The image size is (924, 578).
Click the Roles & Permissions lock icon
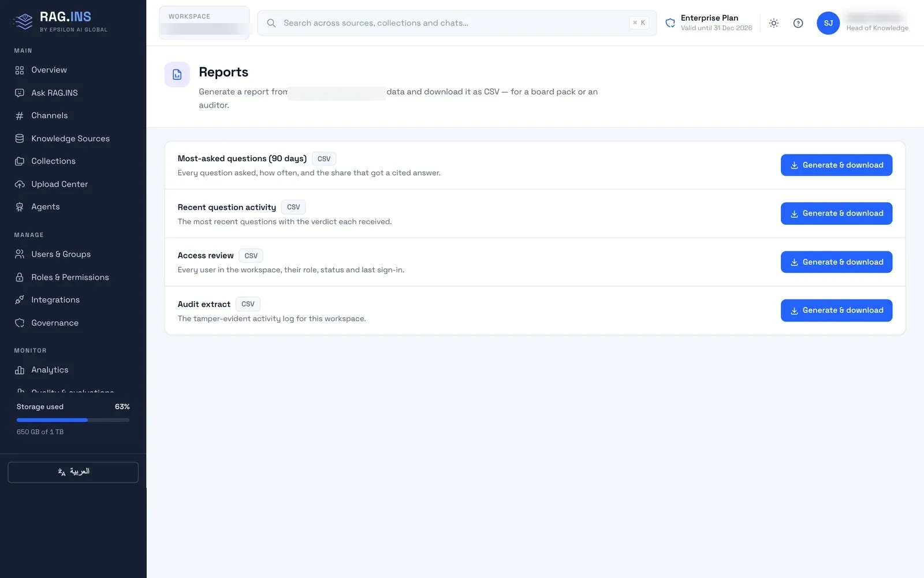click(x=20, y=277)
